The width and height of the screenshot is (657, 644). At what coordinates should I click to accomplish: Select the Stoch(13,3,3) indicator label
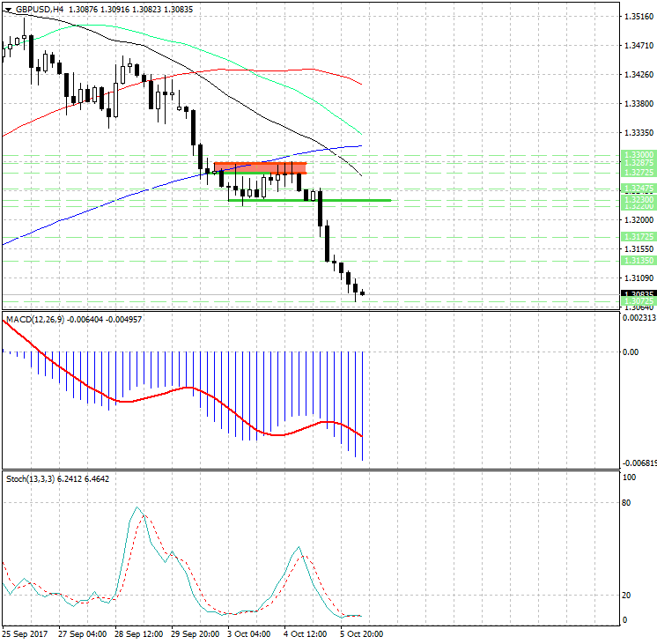click(30, 478)
